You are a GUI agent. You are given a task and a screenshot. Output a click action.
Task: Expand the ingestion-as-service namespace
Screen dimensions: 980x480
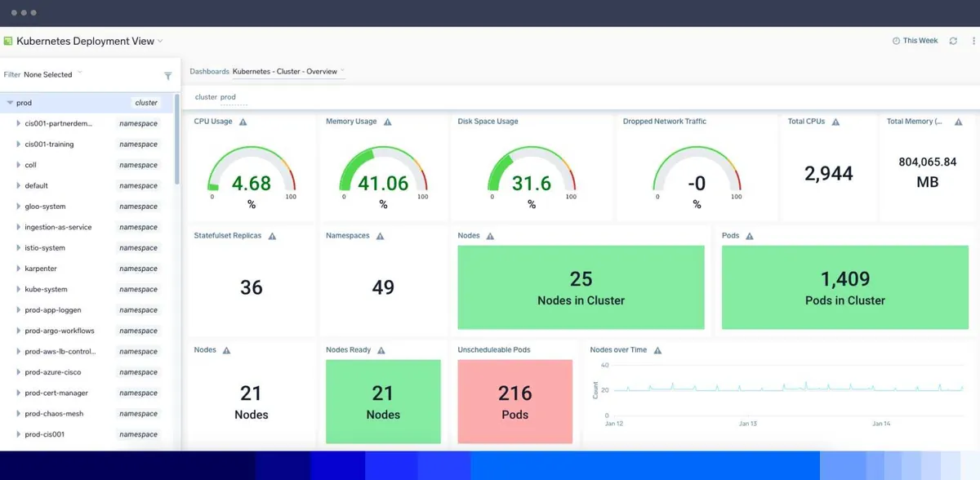(19, 227)
